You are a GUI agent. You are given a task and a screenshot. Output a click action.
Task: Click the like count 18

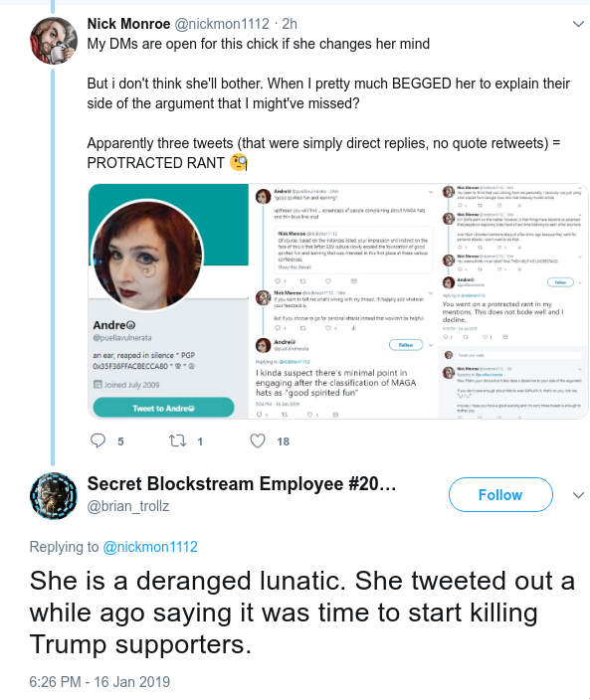[x=283, y=441]
